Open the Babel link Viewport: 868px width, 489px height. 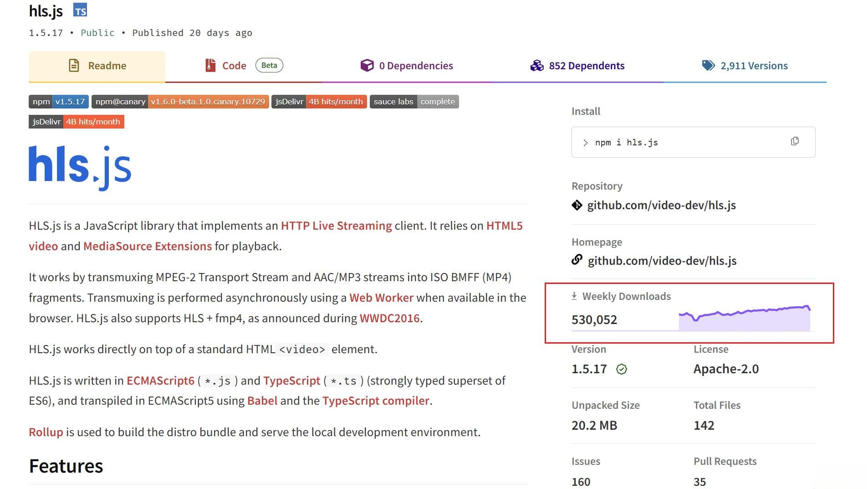click(x=262, y=401)
